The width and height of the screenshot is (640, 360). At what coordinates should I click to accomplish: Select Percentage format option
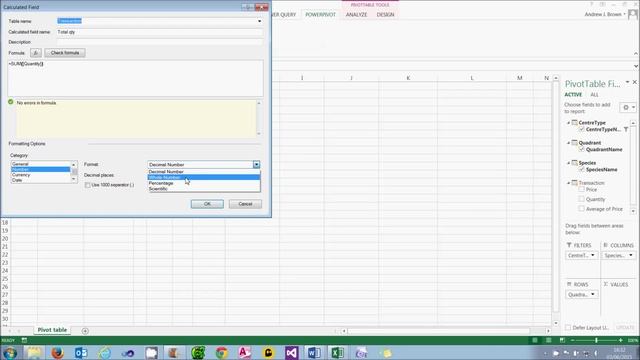[x=204, y=183]
